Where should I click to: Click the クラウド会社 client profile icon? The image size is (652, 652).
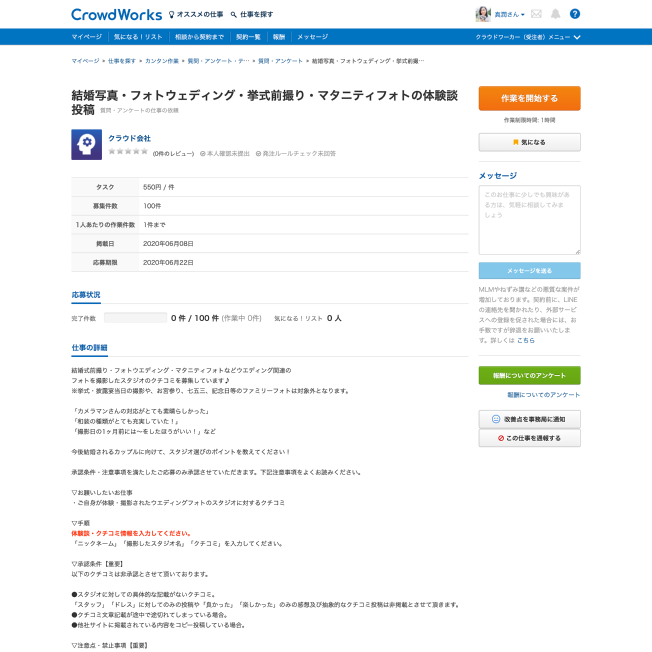[86, 145]
